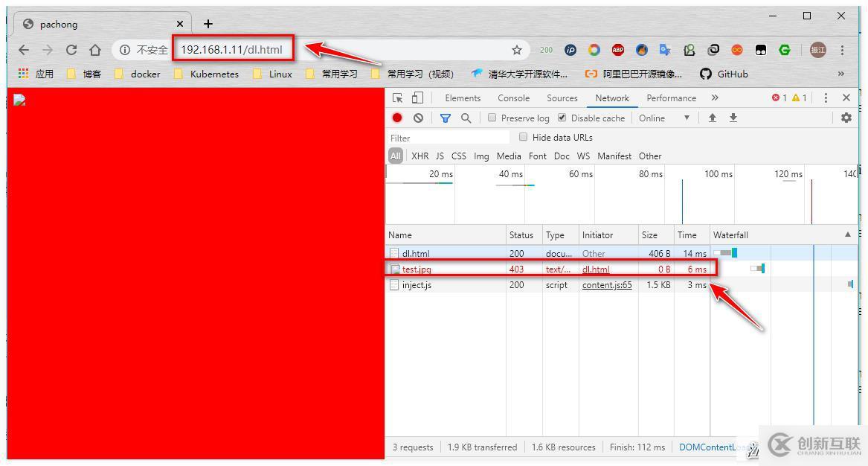868x466 pixels.
Task: Select the pachong browser tab
Action: click(x=102, y=24)
